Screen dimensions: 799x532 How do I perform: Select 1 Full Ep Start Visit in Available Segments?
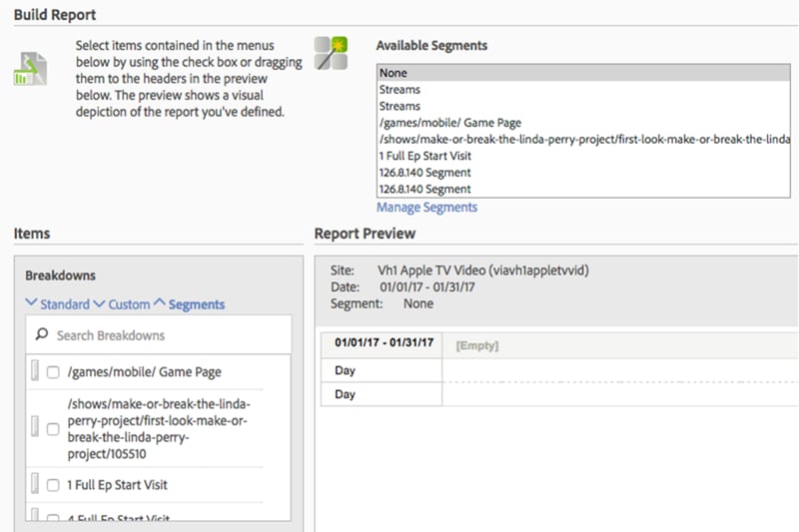click(x=583, y=156)
